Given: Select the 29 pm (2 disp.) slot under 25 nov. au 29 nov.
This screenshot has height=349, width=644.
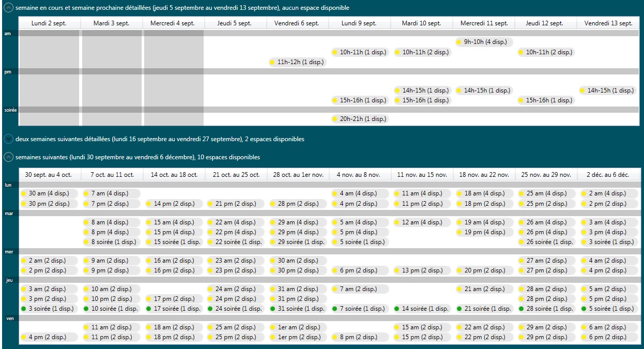Looking at the screenshot, I should point(546,337).
